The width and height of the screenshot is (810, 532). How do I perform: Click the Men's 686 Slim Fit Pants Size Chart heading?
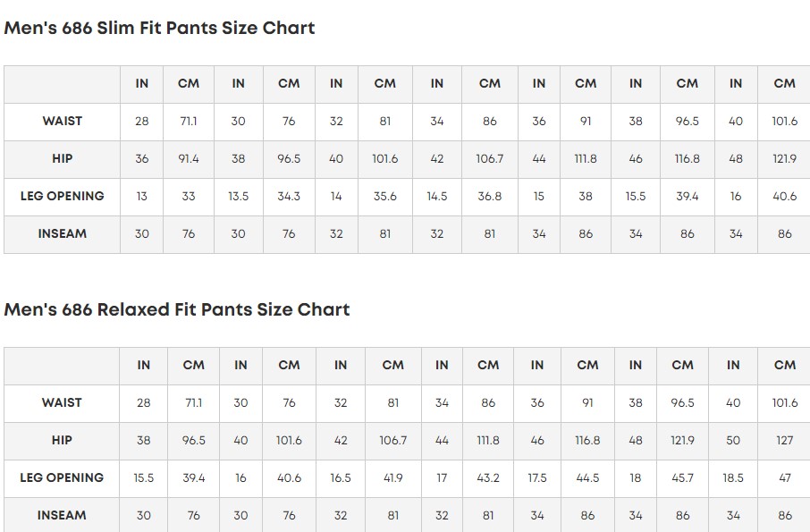coord(159,28)
